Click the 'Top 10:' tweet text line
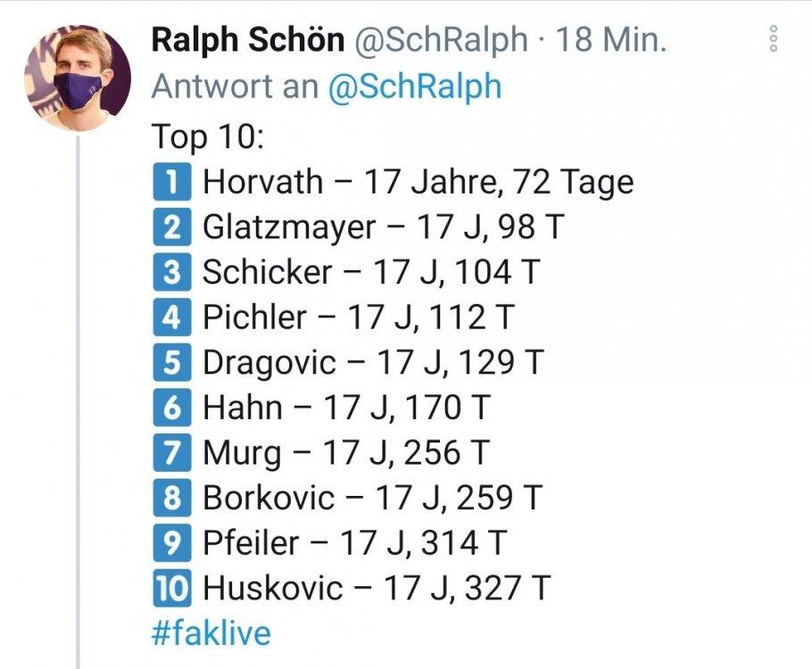Viewport: 812px width, 669px height. [208, 136]
